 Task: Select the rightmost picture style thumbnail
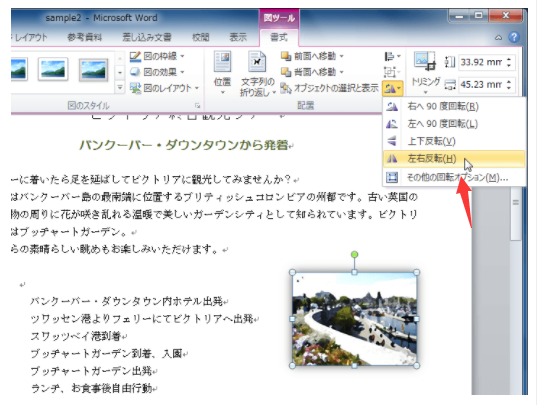coord(93,70)
